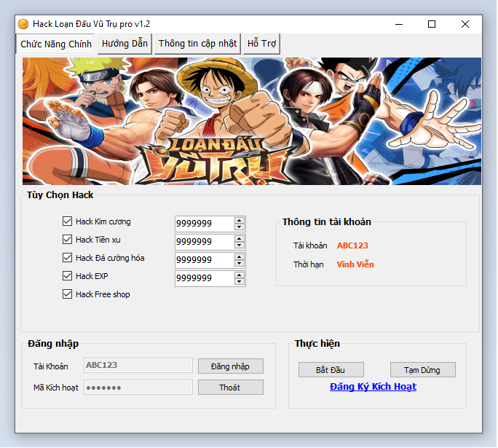Open the Thông tin cập nhật tab
The width and height of the screenshot is (498, 448).
click(x=197, y=44)
